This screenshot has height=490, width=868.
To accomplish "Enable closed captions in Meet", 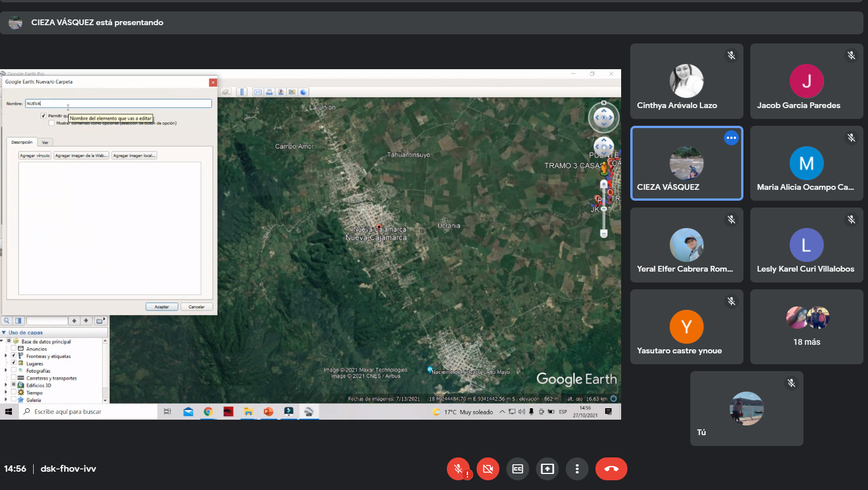I will (x=518, y=469).
